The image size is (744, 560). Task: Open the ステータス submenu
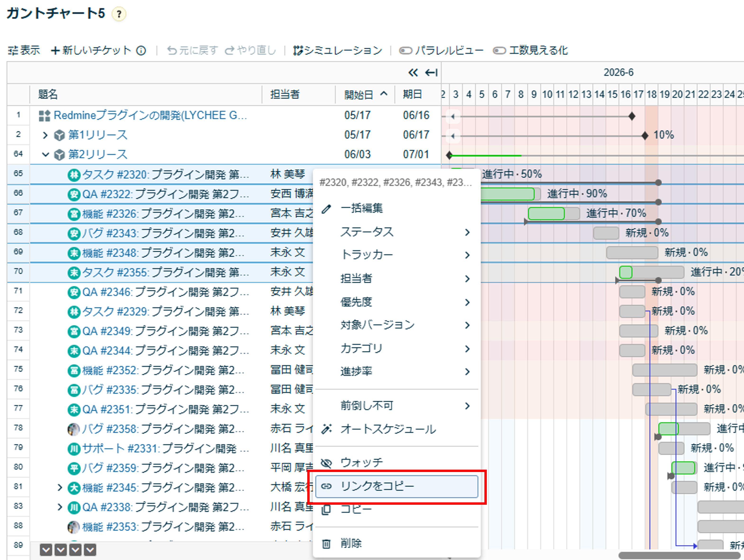pos(397,232)
